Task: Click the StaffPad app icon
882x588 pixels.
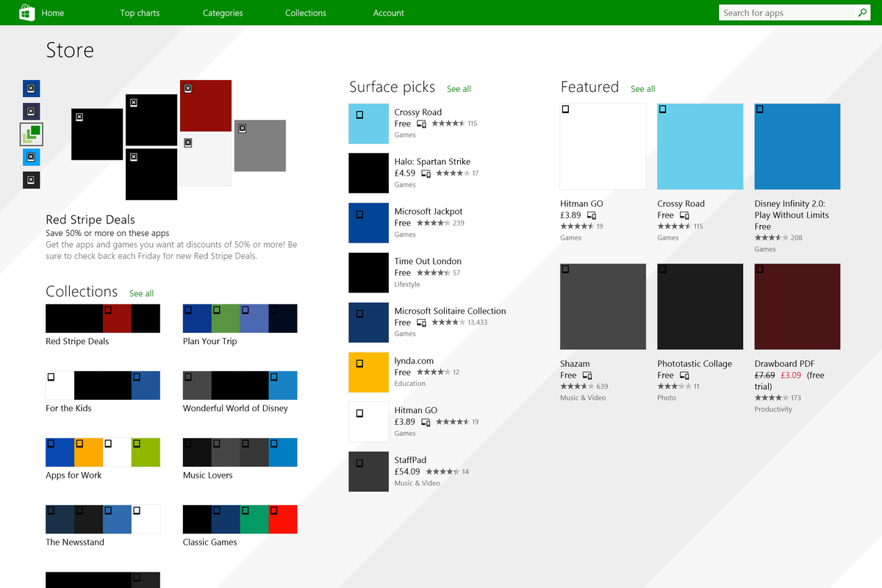Action: coord(368,472)
